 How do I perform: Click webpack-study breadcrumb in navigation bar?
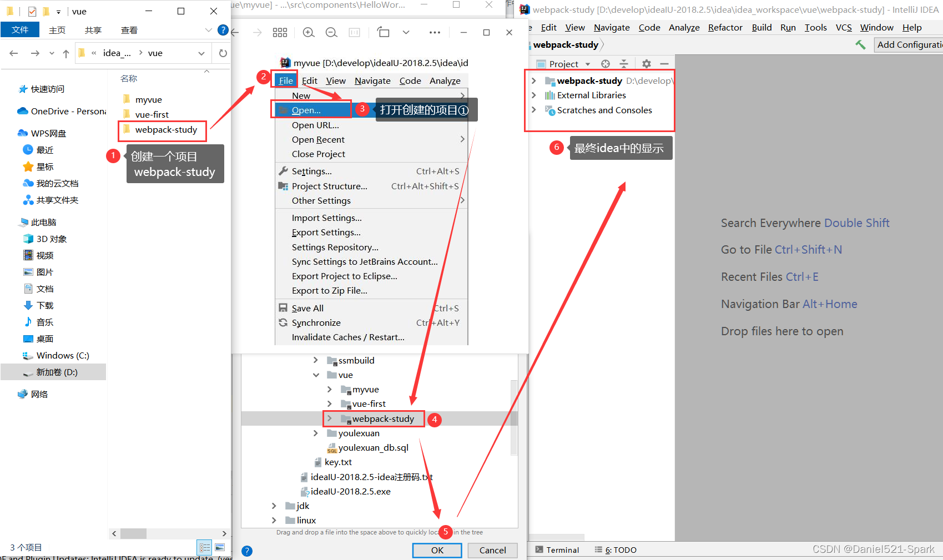tap(566, 44)
